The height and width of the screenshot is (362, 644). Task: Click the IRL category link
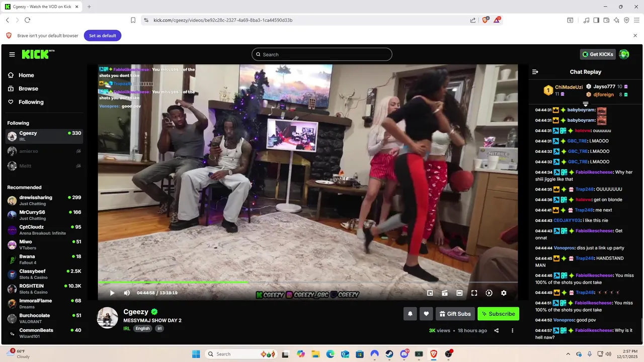[x=127, y=328]
